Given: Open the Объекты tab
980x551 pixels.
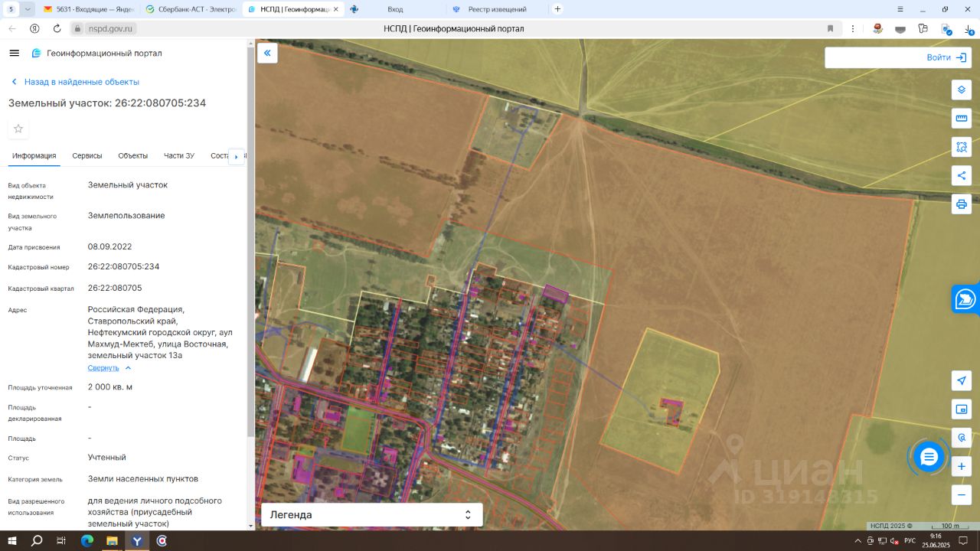Looking at the screenshot, I should coord(133,156).
